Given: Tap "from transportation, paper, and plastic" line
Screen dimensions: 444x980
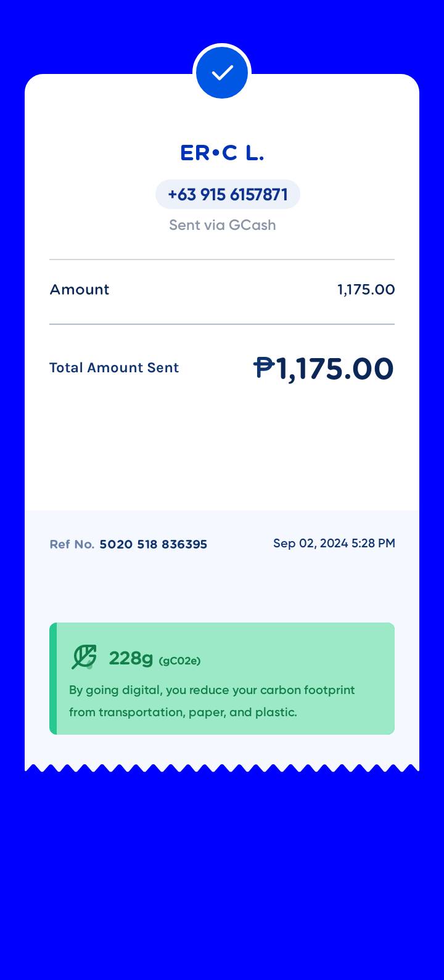Looking at the screenshot, I should (183, 713).
